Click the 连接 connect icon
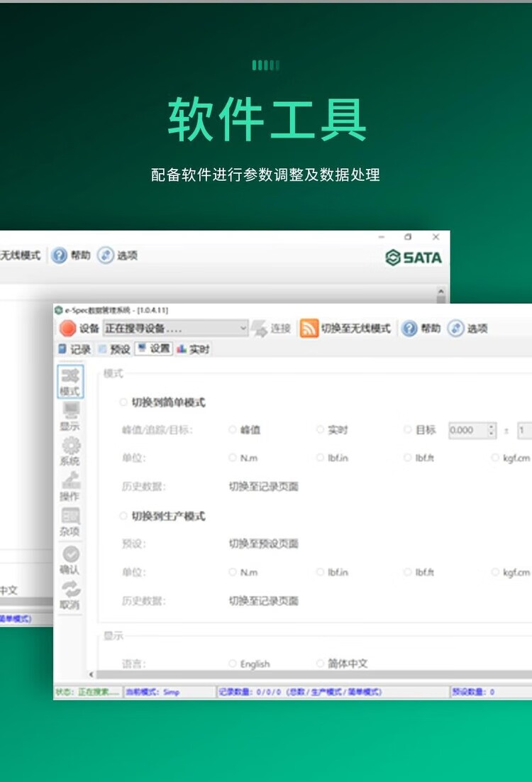Viewport: 532px width, 782px height. (x=259, y=329)
